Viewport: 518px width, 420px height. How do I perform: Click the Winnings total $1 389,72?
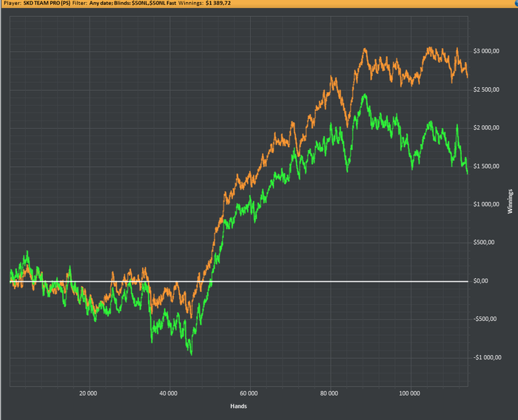(218, 3)
